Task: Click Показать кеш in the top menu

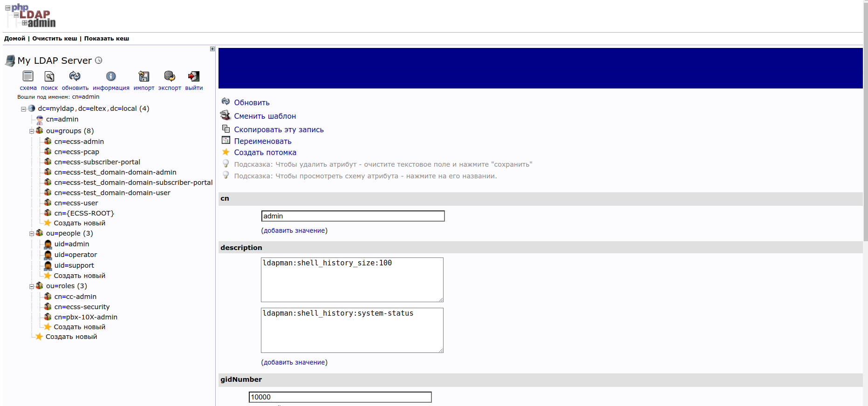Action: pos(107,39)
